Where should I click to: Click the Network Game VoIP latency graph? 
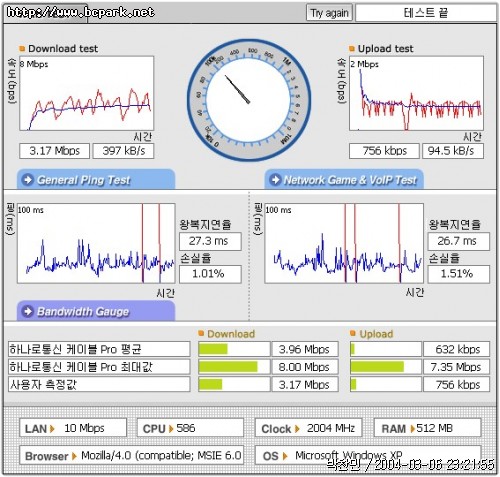pos(344,243)
